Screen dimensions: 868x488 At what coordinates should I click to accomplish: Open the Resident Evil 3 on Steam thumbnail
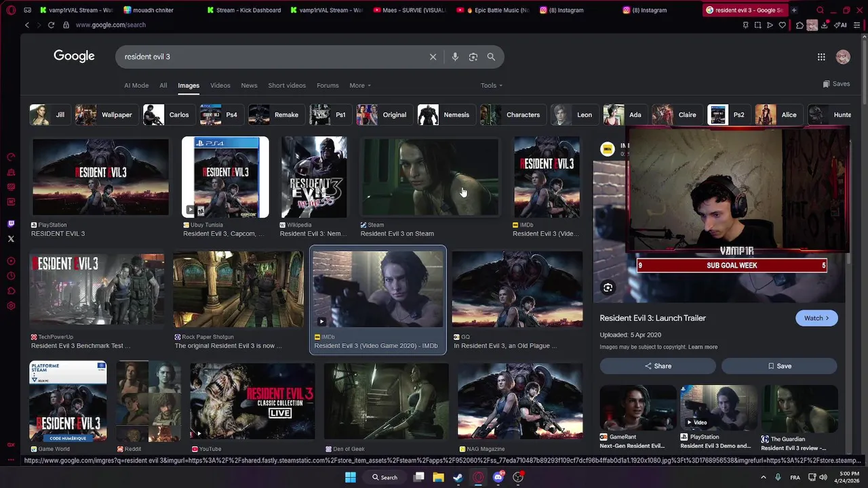pyautogui.click(x=430, y=178)
